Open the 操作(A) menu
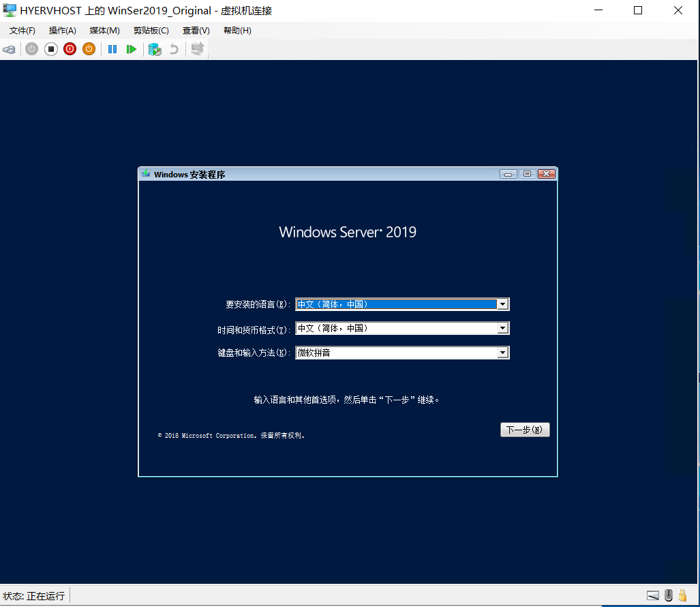 click(x=62, y=30)
